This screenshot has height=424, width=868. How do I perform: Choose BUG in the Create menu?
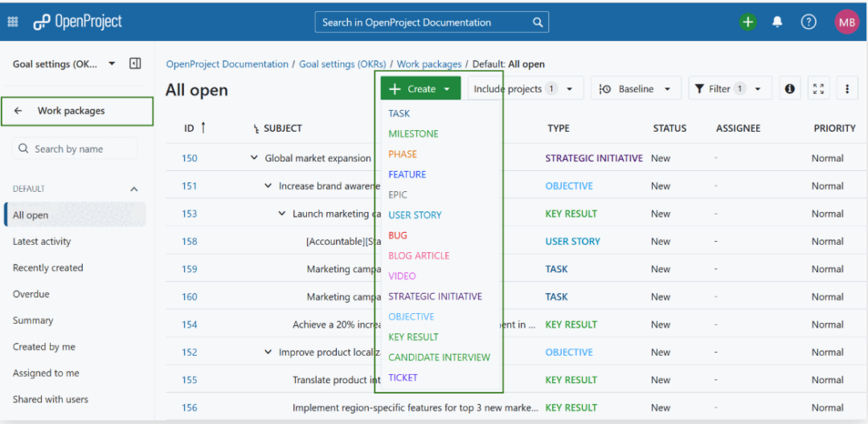(398, 235)
